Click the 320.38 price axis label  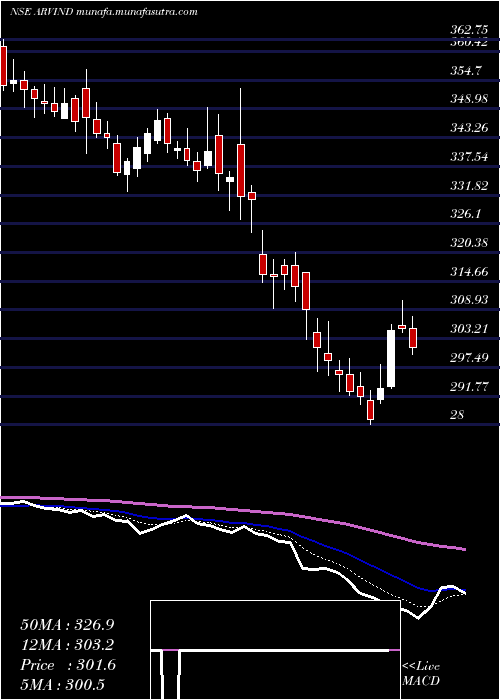[x=469, y=242]
